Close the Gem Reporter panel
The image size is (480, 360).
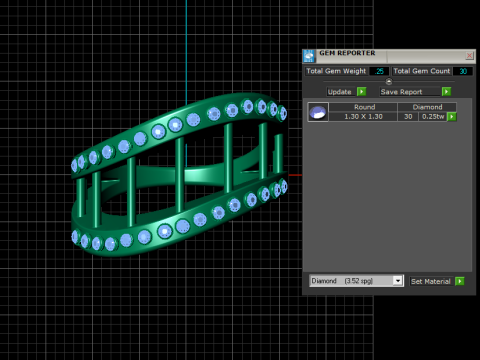click(469, 55)
